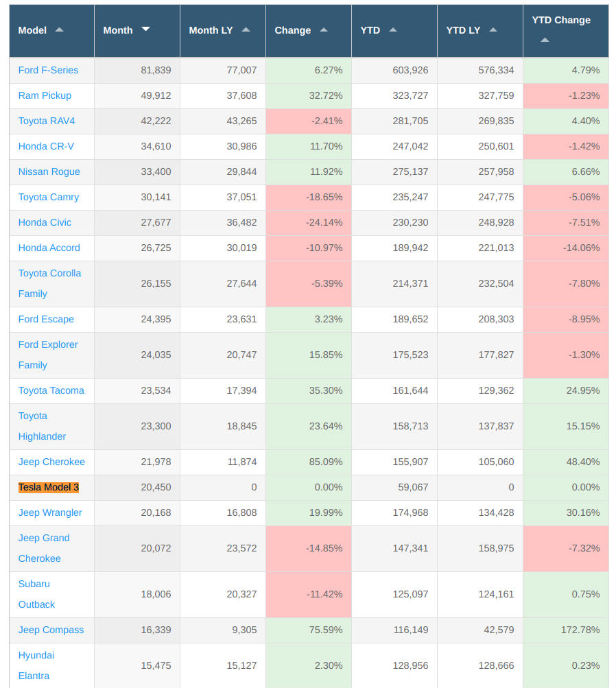Open the Jeep Compass link

(x=51, y=630)
